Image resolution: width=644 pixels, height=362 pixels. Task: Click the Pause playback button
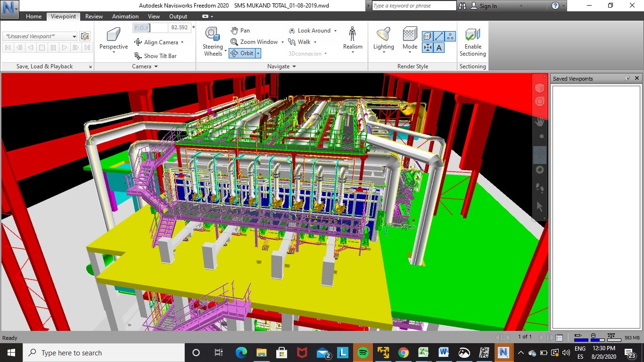53,48
